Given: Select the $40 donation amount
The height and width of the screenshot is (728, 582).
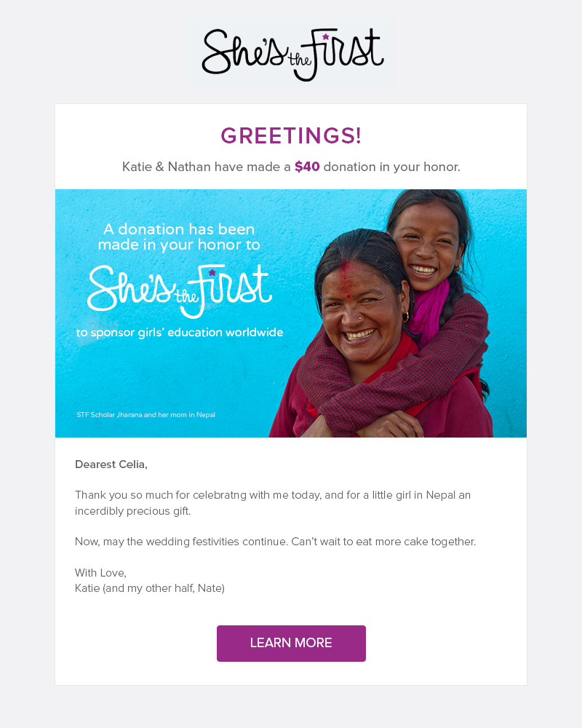Looking at the screenshot, I should coord(307,167).
